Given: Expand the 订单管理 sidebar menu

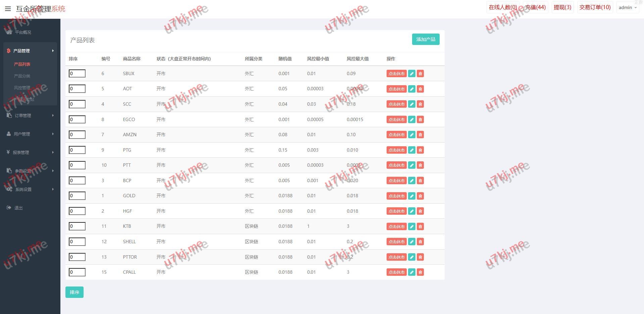Looking at the screenshot, I should [30, 115].
